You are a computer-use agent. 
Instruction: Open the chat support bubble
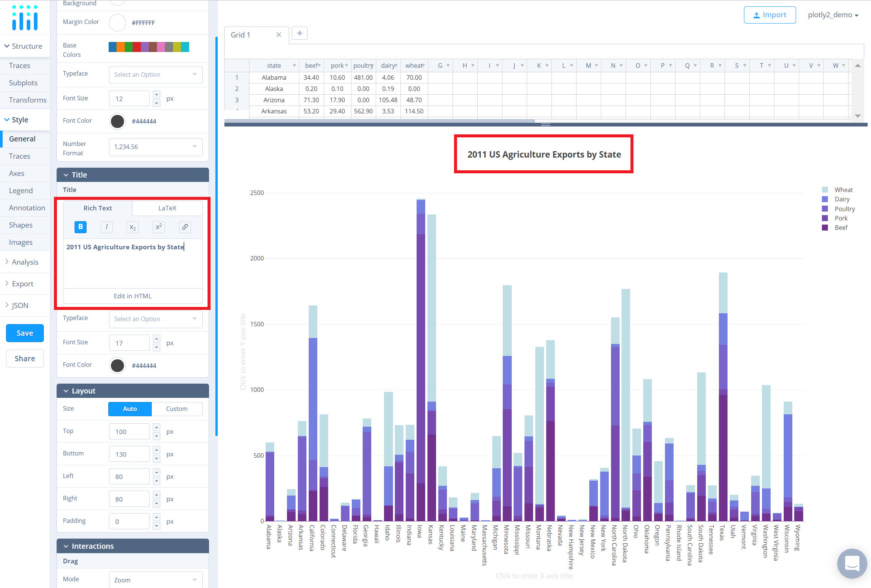[852, 563]
